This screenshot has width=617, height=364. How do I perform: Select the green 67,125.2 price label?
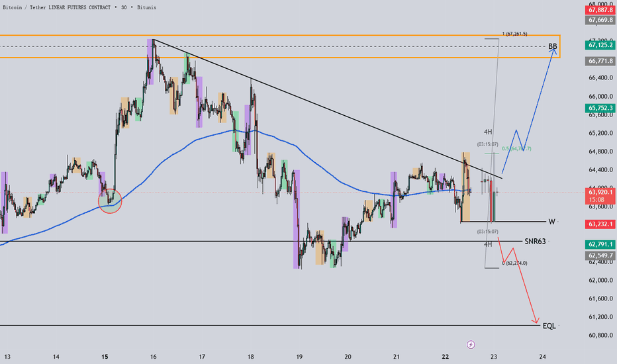[x=600, y=45]
